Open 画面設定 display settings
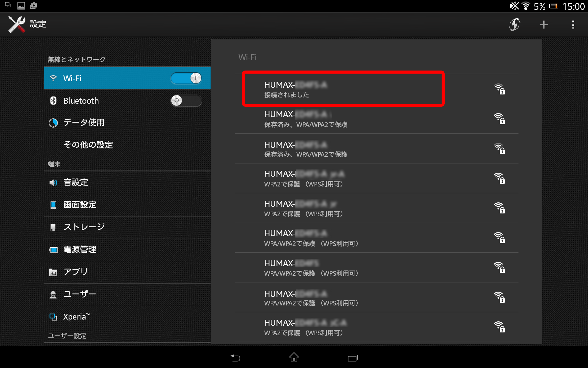This screenshot has width=588, height=368. [x=127, y=205]
